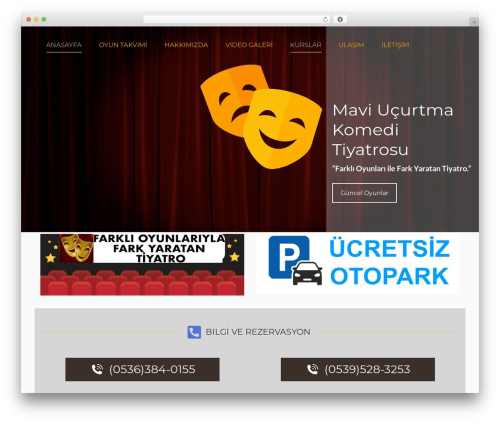Click phone icon in the 0536 button
The height and width of the screenshot is (423, 500).
click(x=97, y=369)
